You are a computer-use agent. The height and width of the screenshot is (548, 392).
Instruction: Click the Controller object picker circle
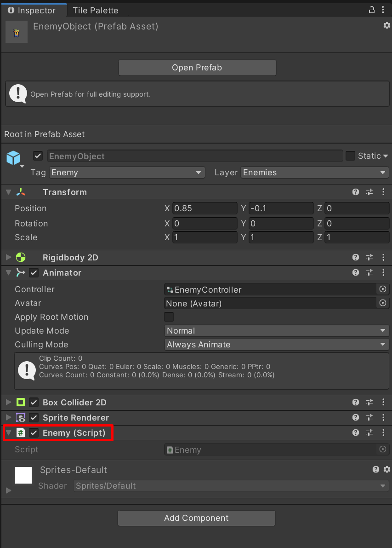(383, 289)
